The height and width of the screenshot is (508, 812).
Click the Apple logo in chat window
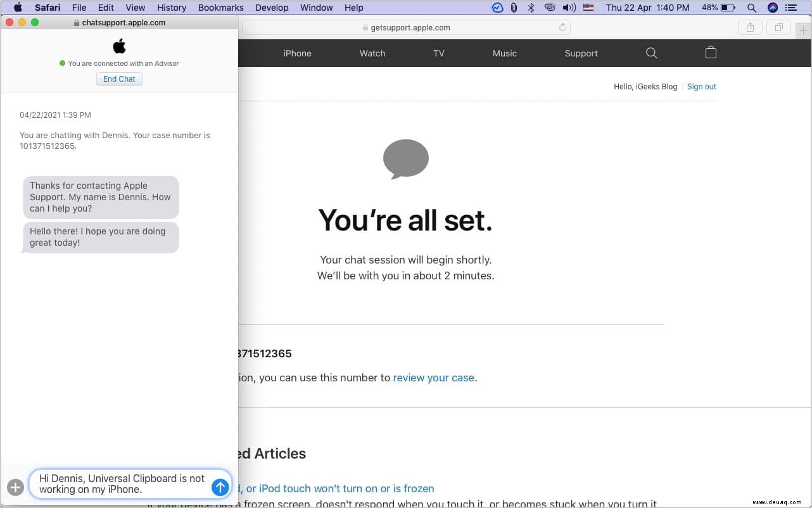(x=119, y=46)
